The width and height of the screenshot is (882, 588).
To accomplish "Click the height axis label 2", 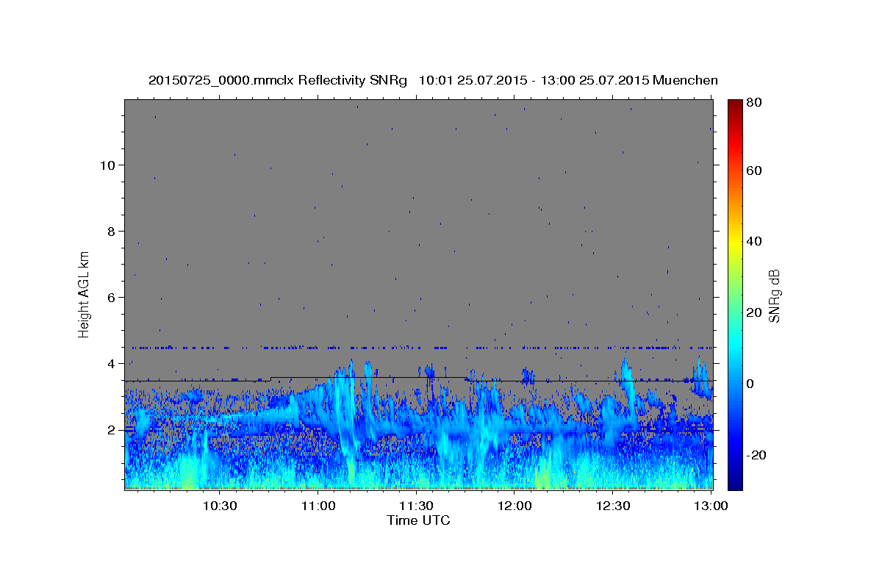I will (110, 430).
